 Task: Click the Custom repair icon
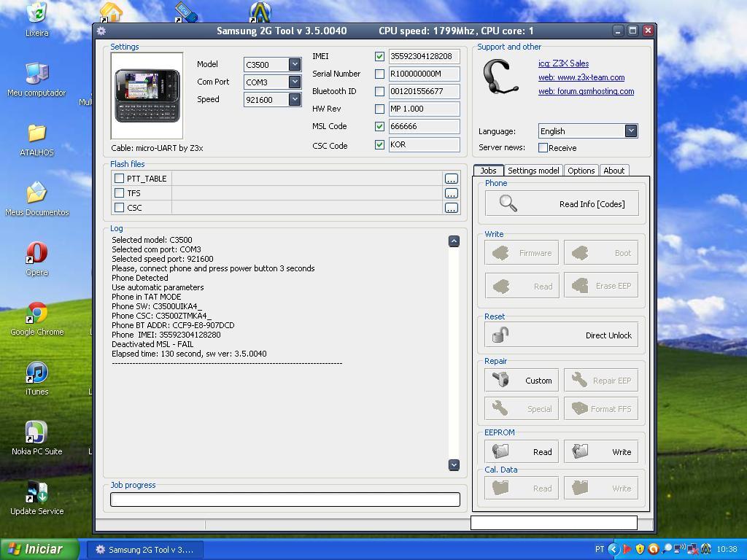[x=500, y=380]
